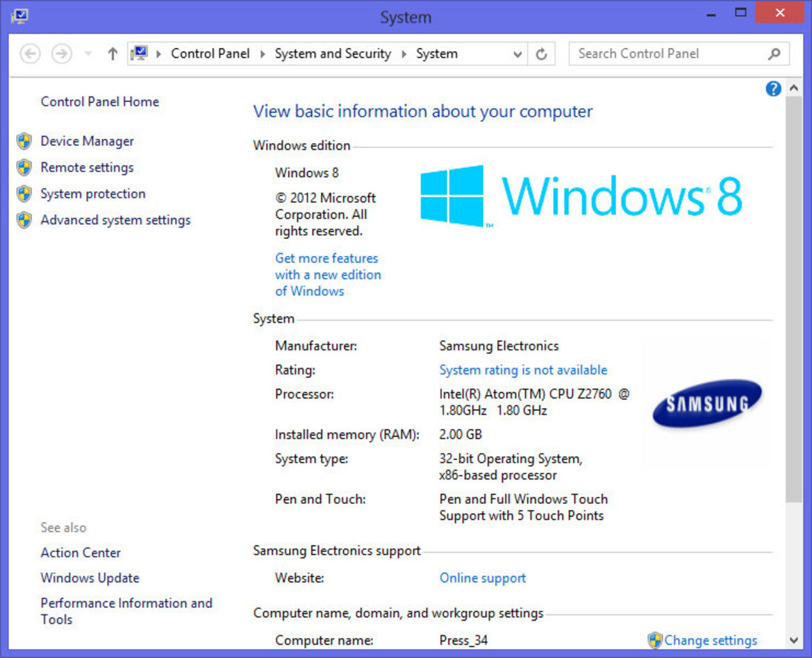The image size is (812, 658).
Task: Click the Back navigation arrow
Action: pos(30,54)
